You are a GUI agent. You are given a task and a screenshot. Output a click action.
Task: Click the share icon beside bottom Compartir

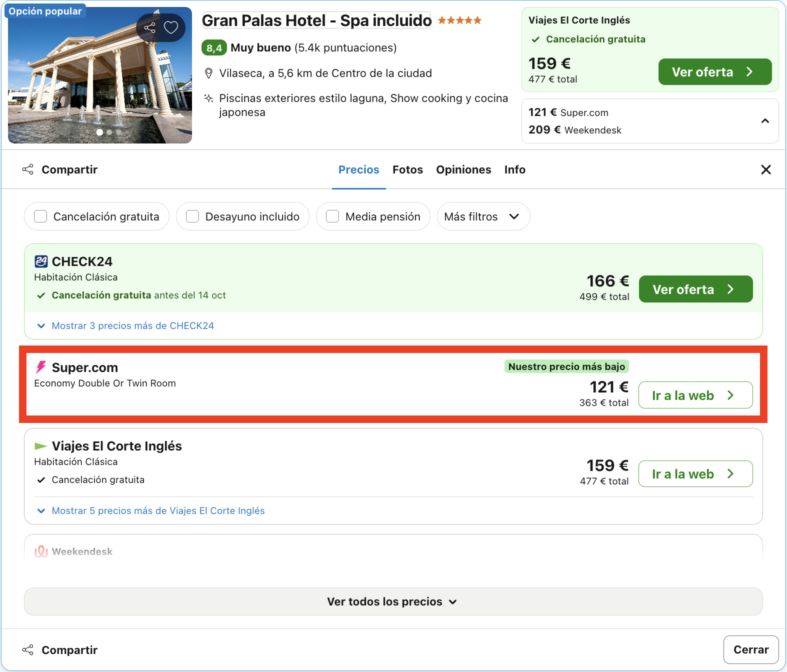point(28,650)
